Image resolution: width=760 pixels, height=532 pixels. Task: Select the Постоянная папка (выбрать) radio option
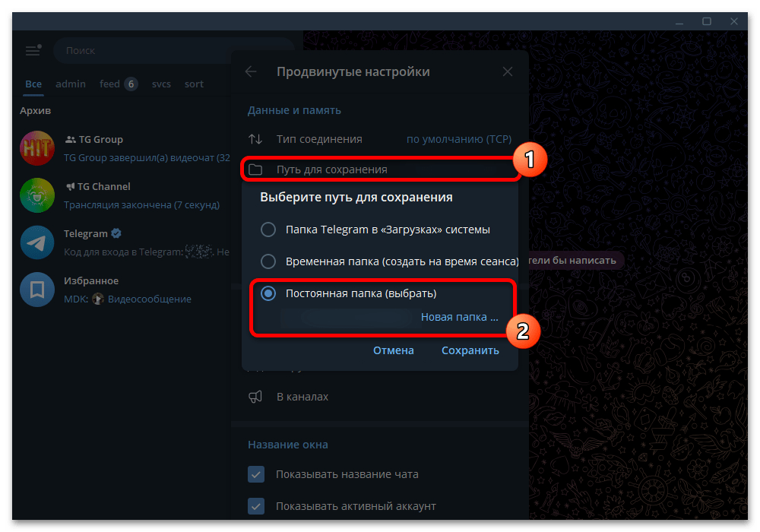coord(268,293)
